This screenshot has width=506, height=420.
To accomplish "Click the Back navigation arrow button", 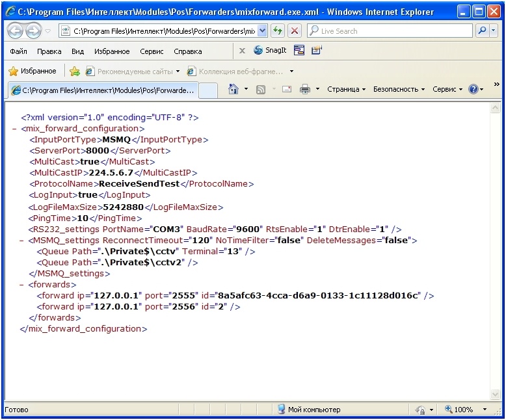I will click(16, 31).
